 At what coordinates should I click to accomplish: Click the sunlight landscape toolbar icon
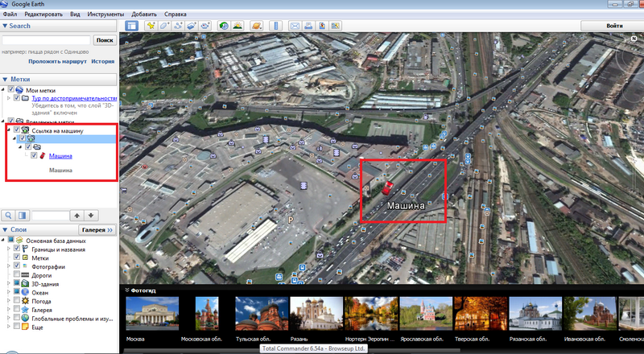pos(239,27)
